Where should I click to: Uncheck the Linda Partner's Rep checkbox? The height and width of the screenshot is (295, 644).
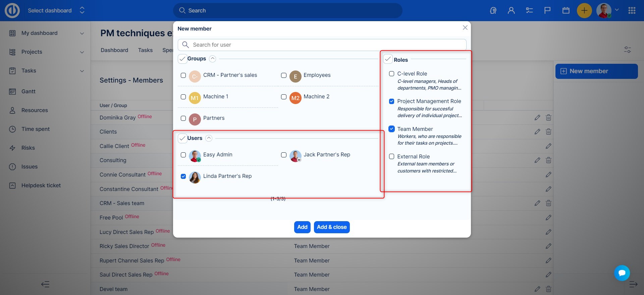(183, 176)
